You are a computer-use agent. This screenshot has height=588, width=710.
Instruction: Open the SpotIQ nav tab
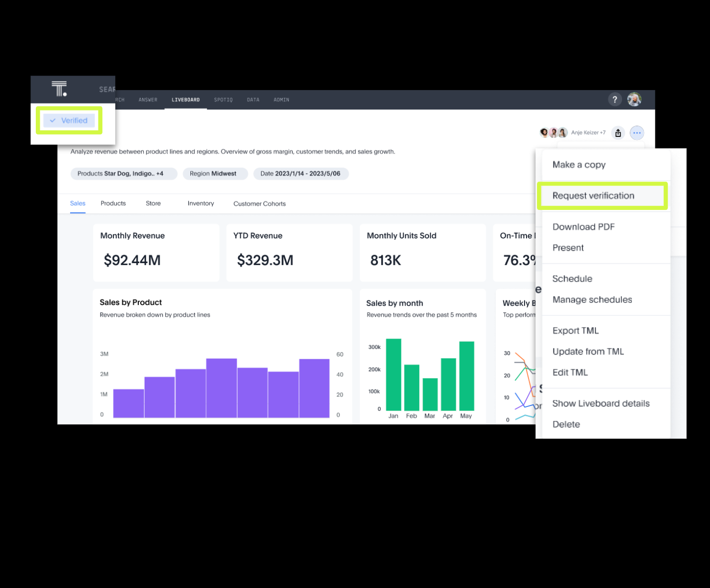tap(223, 100)
